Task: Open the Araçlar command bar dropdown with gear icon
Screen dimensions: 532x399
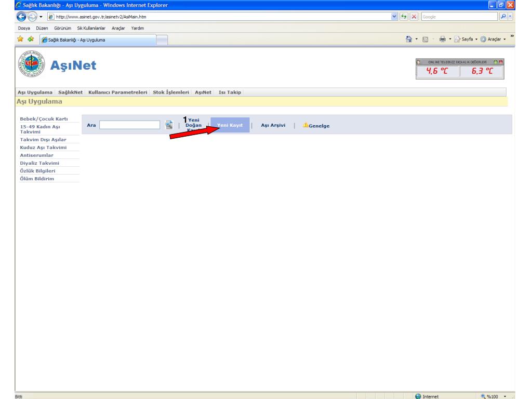Action: [x=493, y=39]
